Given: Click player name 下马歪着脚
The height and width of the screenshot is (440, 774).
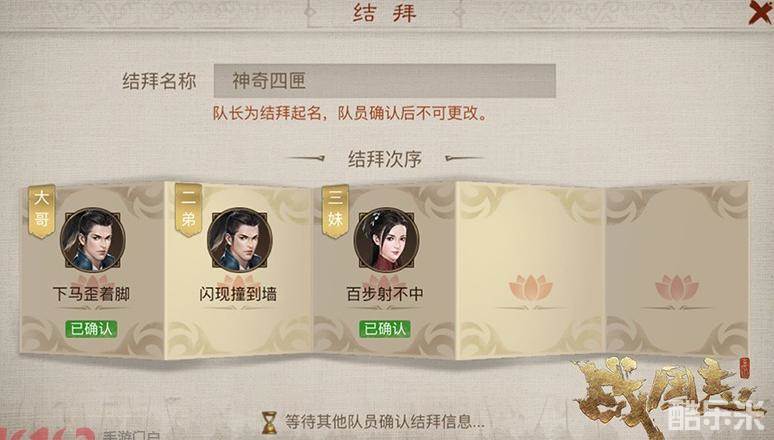Looking at the screenshot, I should coord(91,294).
